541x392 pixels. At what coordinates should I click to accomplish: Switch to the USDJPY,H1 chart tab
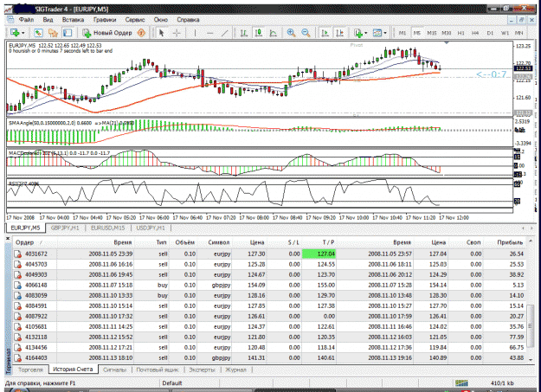point(151,228)
